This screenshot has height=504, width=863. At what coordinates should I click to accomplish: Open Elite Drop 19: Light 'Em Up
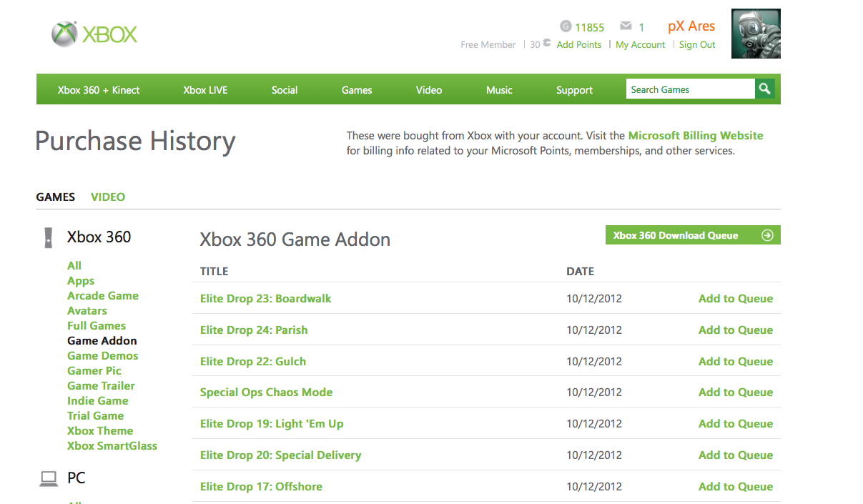click(x=272, y=423)
